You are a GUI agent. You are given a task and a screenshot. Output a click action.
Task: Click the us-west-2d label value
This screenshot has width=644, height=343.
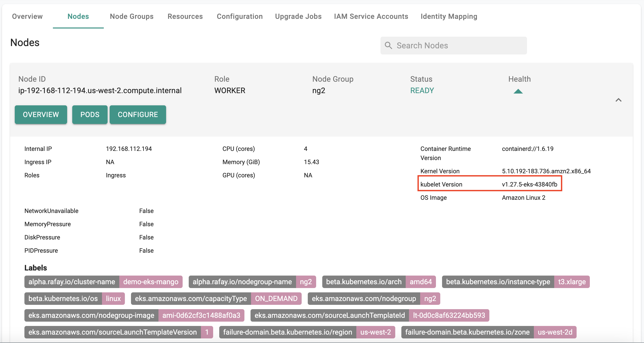click(555, 332)
